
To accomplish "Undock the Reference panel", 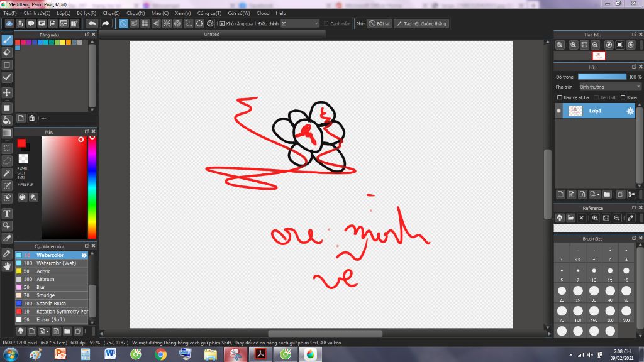I will (634, 207).
